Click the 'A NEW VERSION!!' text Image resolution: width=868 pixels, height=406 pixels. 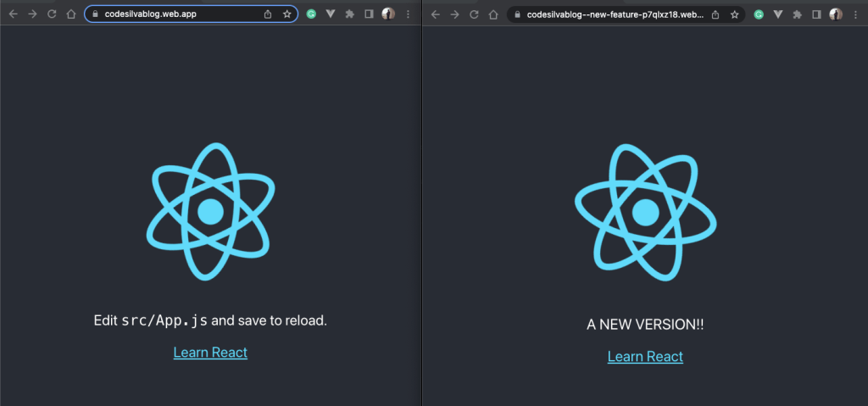tap(645, 325)
